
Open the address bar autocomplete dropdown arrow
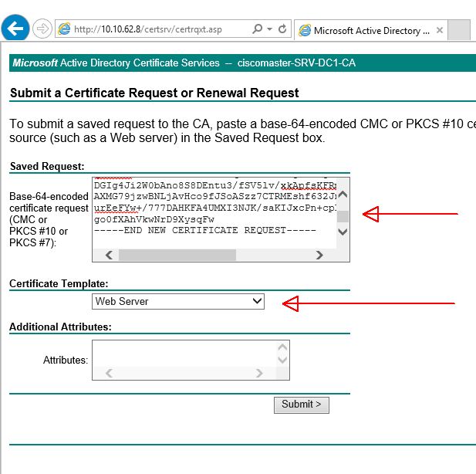269,29
